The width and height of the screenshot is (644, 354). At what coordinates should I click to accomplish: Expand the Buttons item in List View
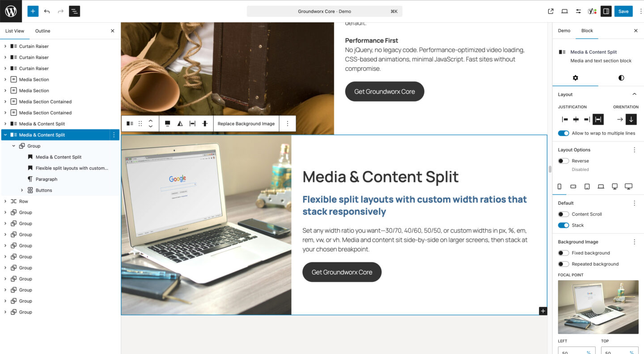pos(23,190)
